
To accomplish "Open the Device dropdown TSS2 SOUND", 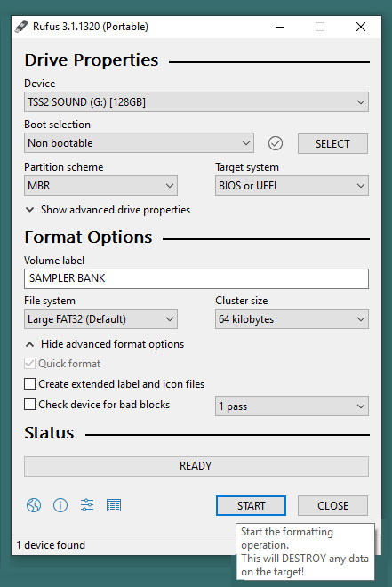I will click(196, 101).
